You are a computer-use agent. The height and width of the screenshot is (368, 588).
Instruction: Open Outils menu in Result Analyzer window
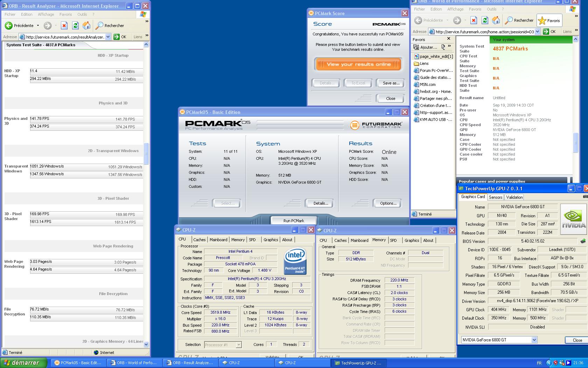82,14
